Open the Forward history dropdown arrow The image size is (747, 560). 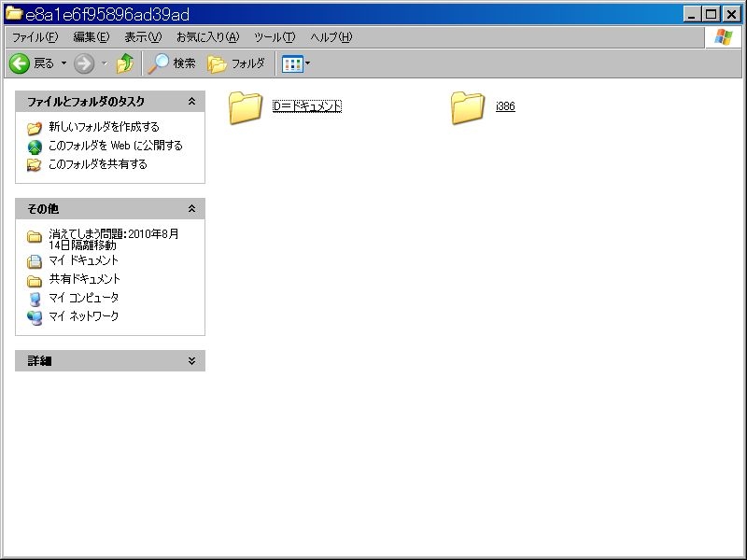point(105,63)
